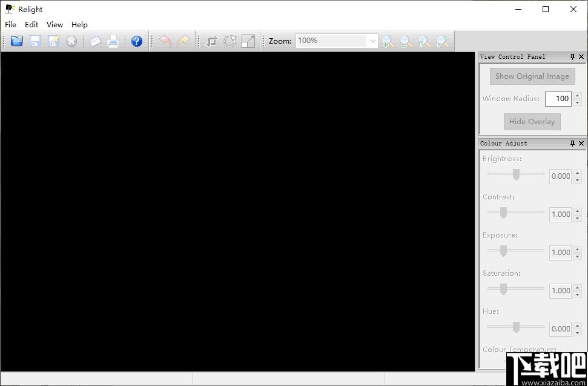Close the View Control Panel
Screen dimensions: 588x386
point(581,56)
